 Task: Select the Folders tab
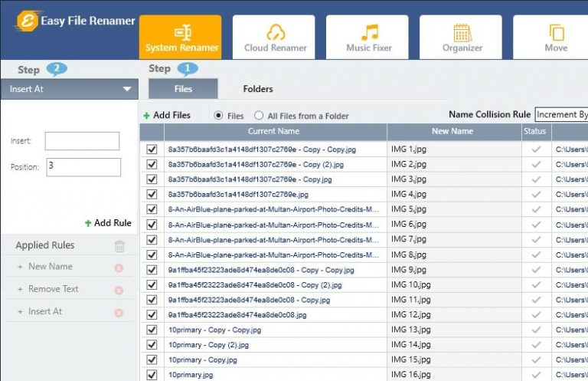tap(258, 89)
